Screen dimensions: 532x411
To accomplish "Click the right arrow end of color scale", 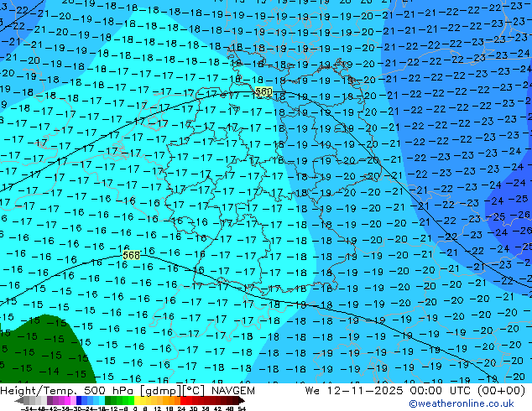I will pos(242,400).
